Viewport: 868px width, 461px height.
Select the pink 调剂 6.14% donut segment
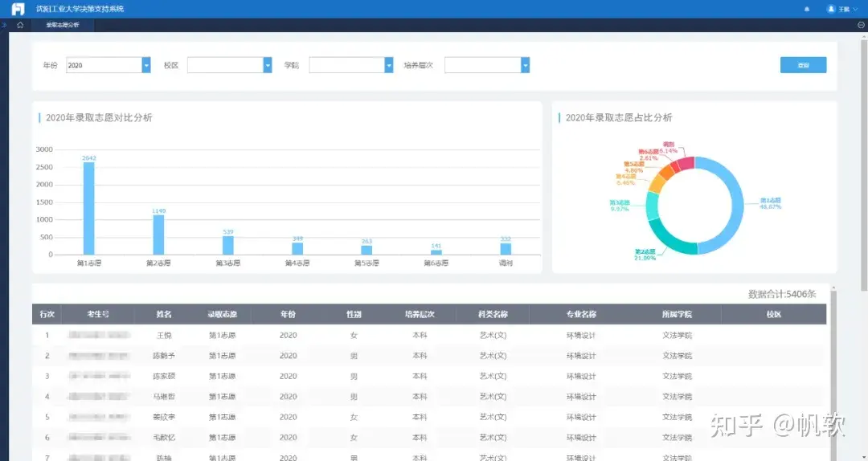pyautogui.click(x=686, y=163)
